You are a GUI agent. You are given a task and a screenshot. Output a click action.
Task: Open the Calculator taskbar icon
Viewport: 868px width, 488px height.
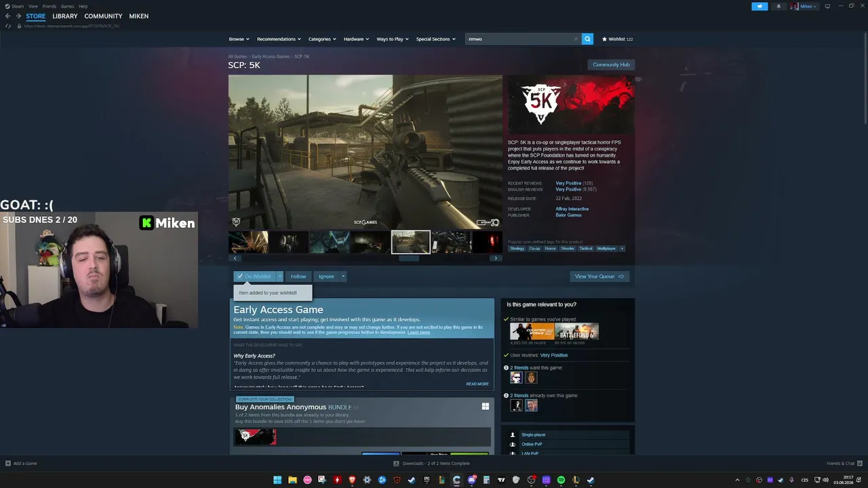pyautogui.click(x=486, y=480)
